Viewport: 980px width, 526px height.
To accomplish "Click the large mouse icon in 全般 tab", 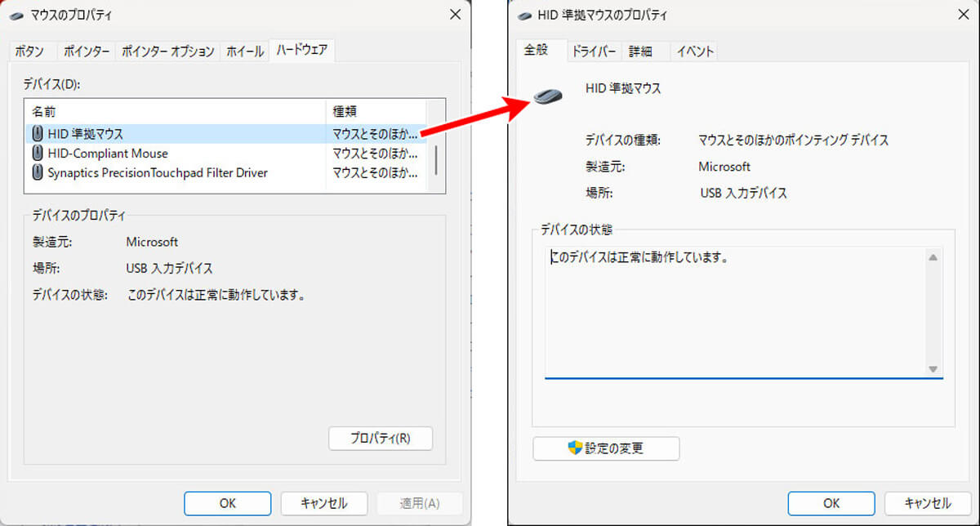I will (547, 96).
